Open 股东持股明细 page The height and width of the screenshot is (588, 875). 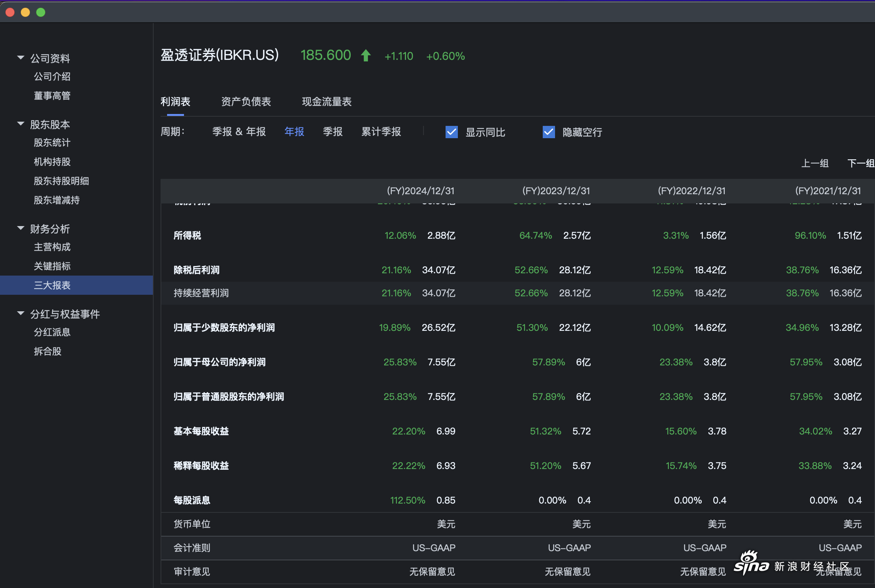coord(61,181)
